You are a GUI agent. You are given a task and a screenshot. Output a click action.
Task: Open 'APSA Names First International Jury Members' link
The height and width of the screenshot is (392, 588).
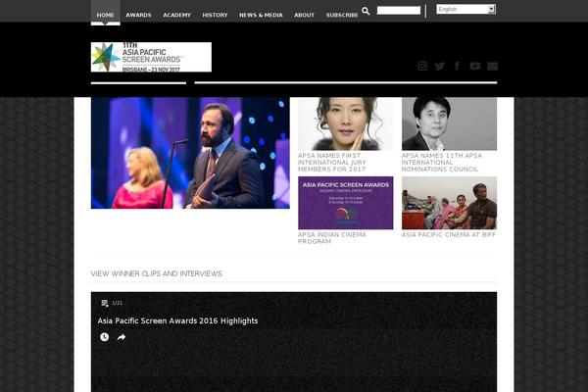point(332,163)
